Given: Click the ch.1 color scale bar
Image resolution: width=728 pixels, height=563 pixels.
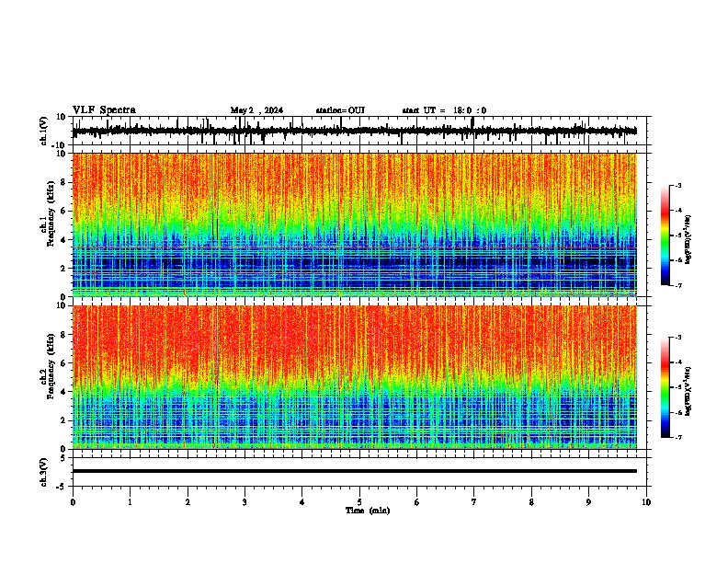Looking at the screenshot, I should pos(665,236).
